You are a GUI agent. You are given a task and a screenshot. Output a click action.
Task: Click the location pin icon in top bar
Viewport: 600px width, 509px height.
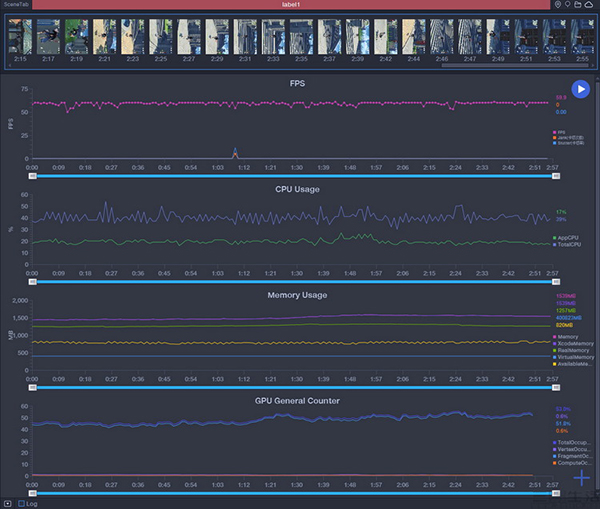coord(557,5)
